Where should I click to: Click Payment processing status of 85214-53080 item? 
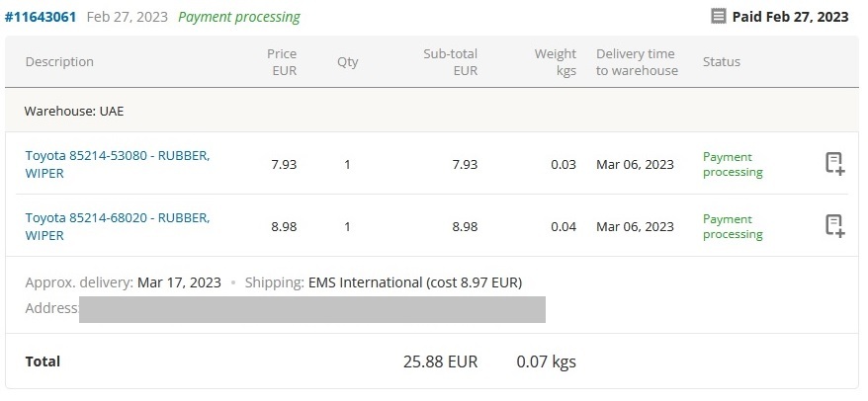point(733,164)
